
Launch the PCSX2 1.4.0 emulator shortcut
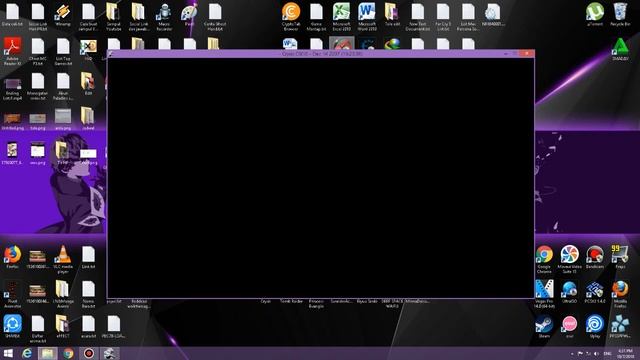tap(595, 291)
